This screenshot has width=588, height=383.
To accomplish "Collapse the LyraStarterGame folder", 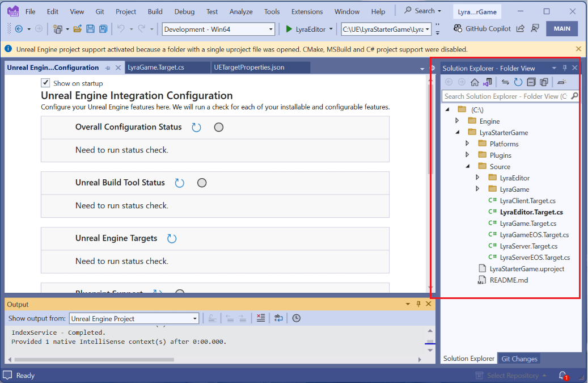I will 458,132.
